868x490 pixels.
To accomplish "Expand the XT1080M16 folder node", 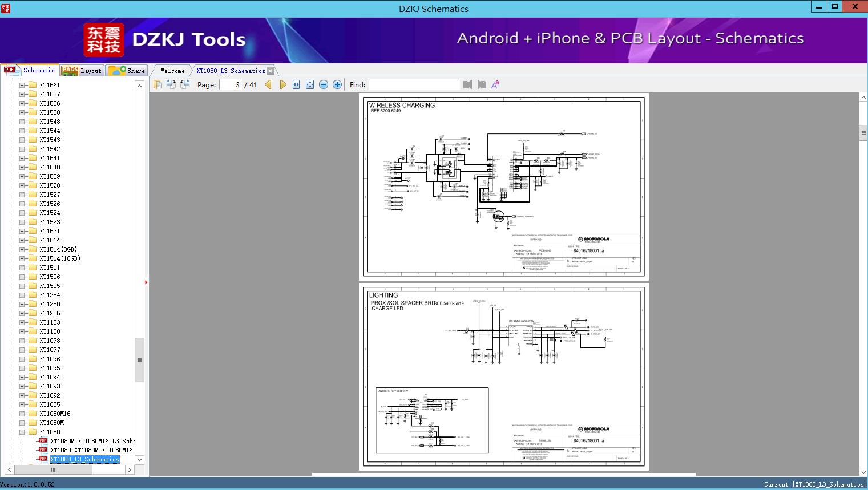I will [22, 414].
